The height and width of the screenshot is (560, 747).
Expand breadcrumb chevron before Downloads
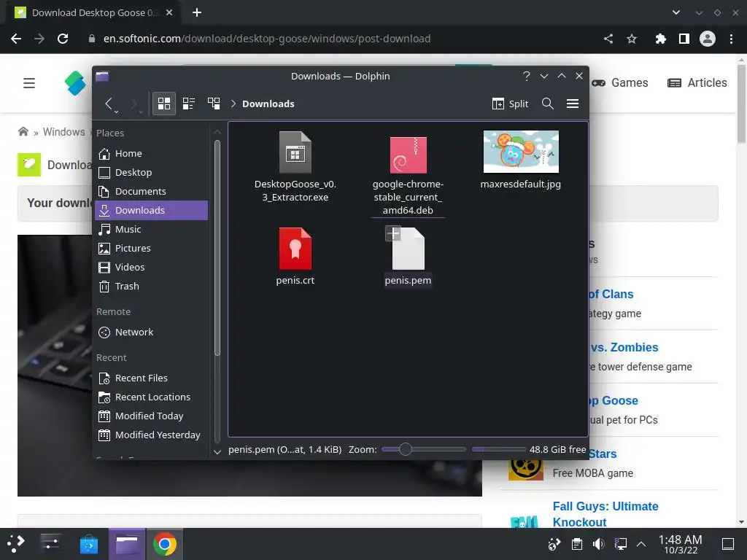click(x=233, y=104)
